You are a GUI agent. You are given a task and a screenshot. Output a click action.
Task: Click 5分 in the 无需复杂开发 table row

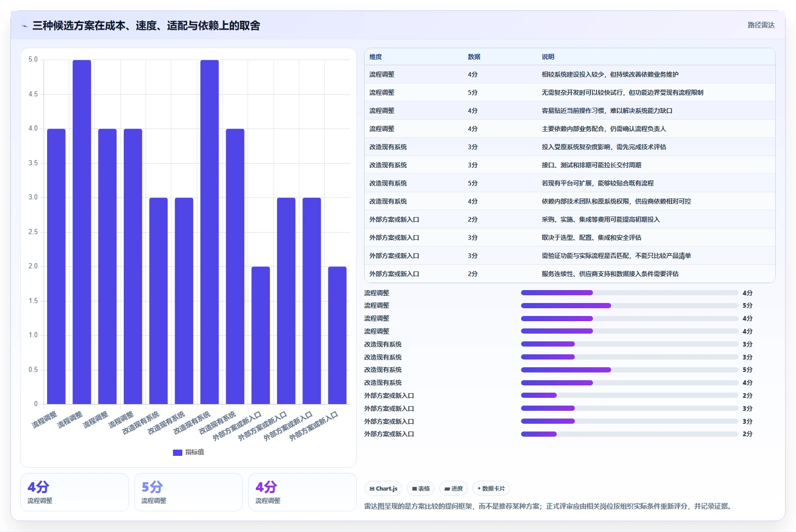(x=473, y=93)
